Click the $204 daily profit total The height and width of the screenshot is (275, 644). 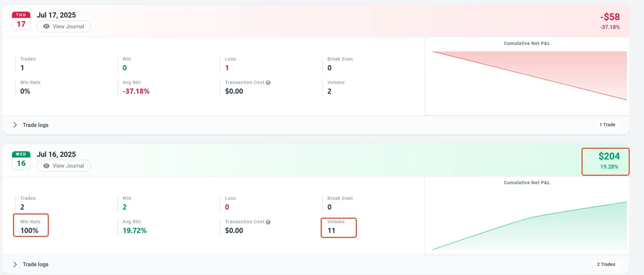click(x=609, y=157)
